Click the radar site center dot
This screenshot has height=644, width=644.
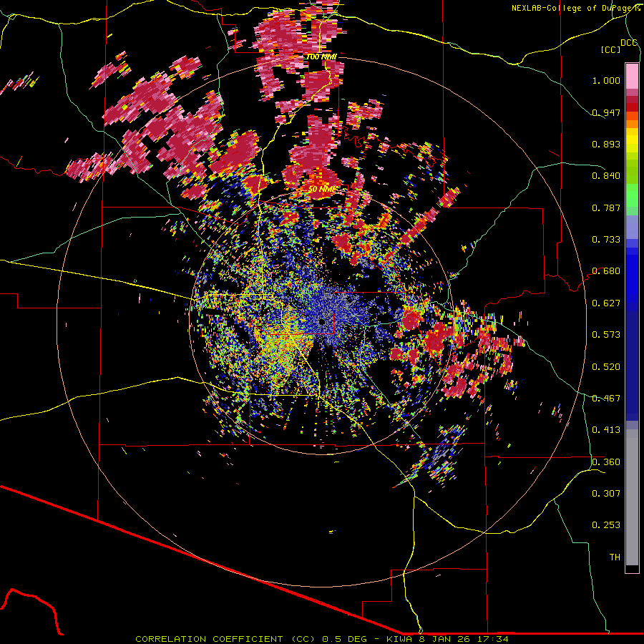[323, 321]
